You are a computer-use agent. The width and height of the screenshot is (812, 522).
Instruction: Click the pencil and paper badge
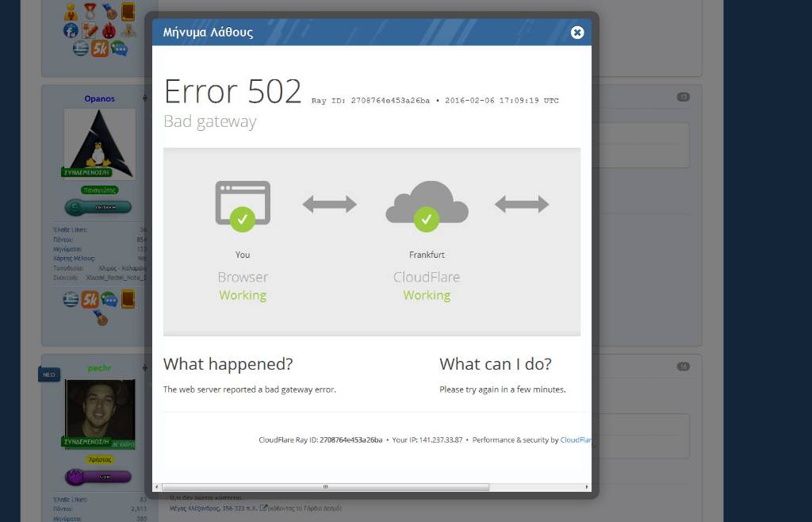tap(90, 31)
